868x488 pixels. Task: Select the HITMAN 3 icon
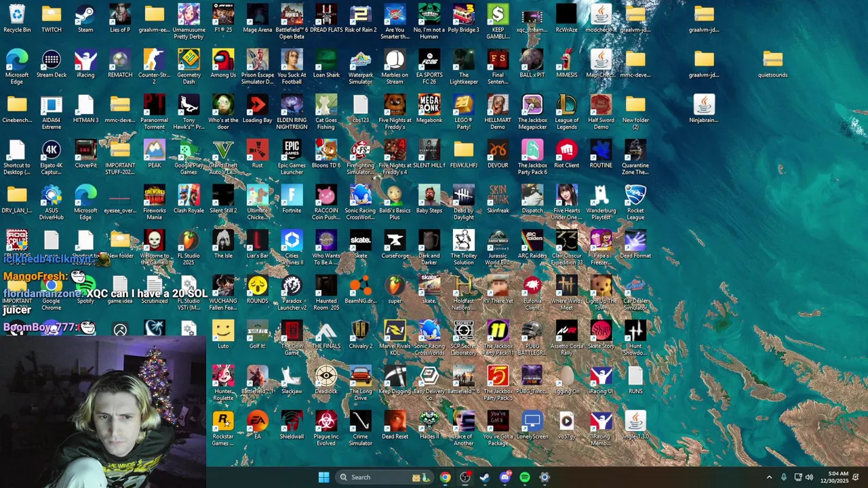(85, 109)
